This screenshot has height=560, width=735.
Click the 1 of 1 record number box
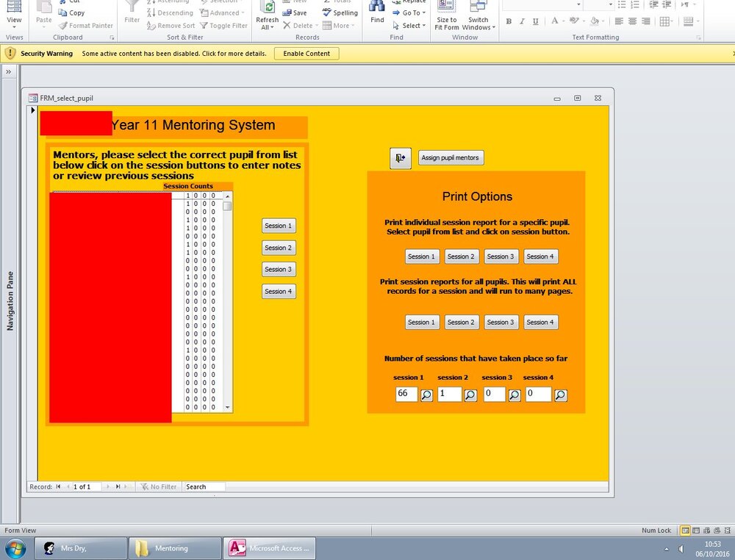tap(86, 487)
